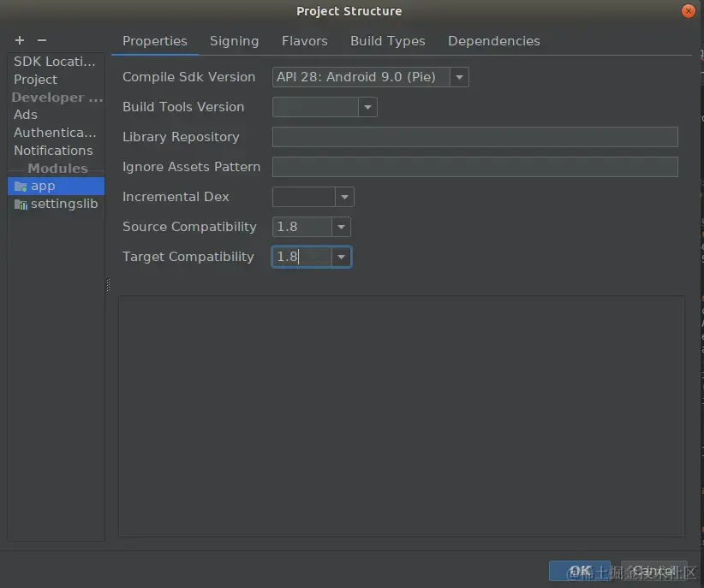Add a new module with plus icon
The width and height of the screenshot is (704, 588).
coord(20,40)
